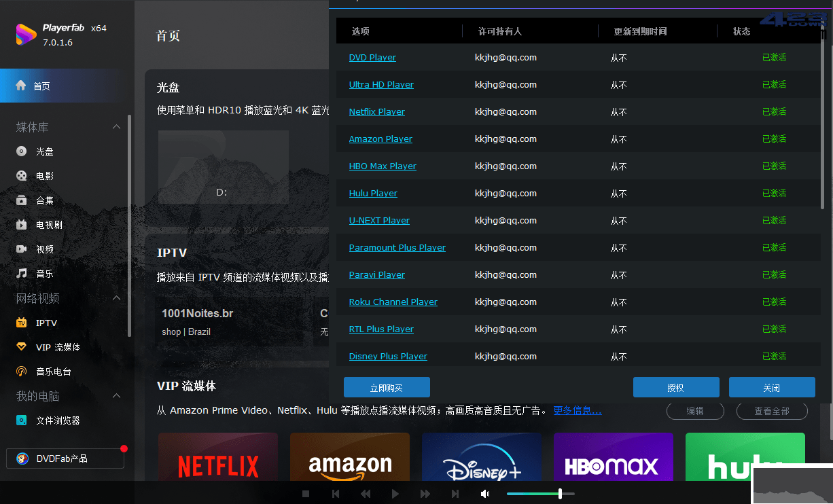Open the U-NEXT Player link

(x=379, y=221)
